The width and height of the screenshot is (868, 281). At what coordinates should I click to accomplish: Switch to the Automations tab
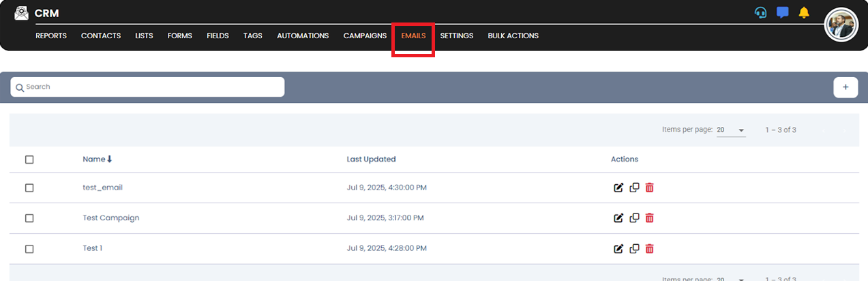pyautogui.click(x=303, y=35)
